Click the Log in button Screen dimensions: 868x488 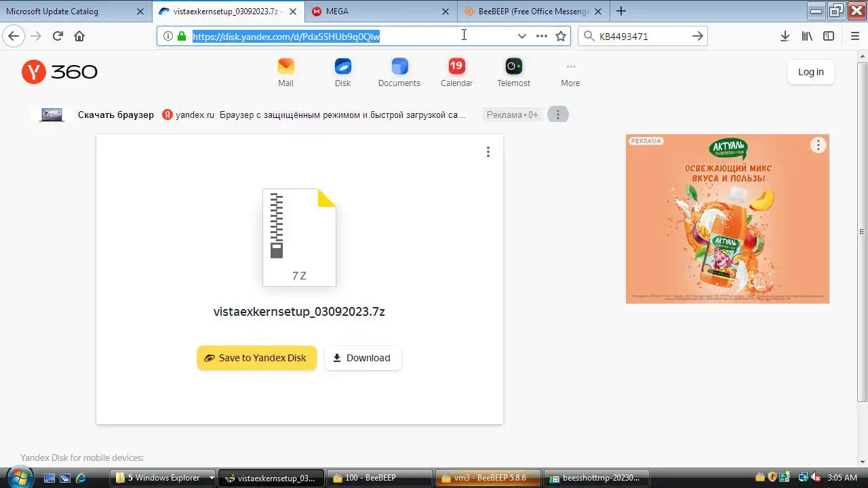(x=810, y=72)
